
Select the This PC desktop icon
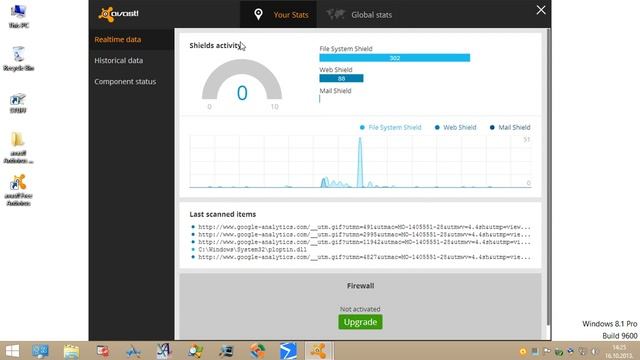click(x=19, y=16)
